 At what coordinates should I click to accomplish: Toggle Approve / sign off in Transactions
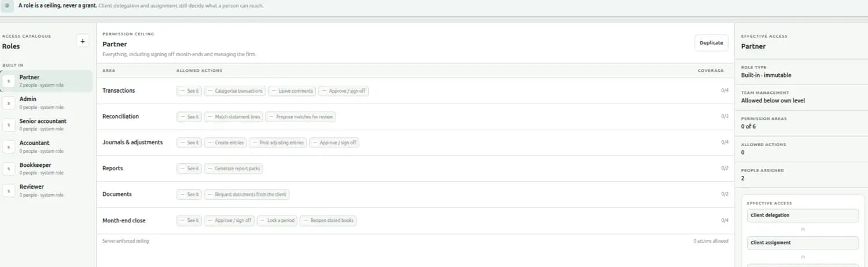343,91
